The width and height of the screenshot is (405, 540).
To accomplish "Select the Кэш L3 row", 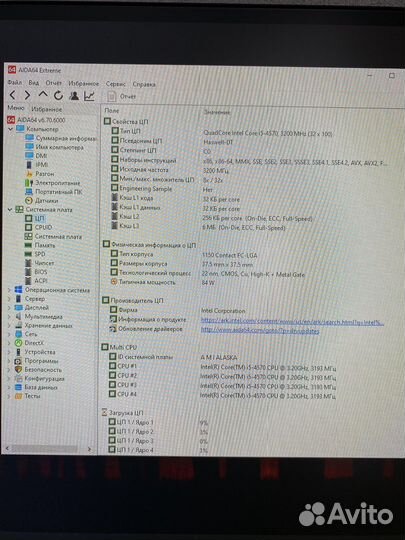I will 198,227.
